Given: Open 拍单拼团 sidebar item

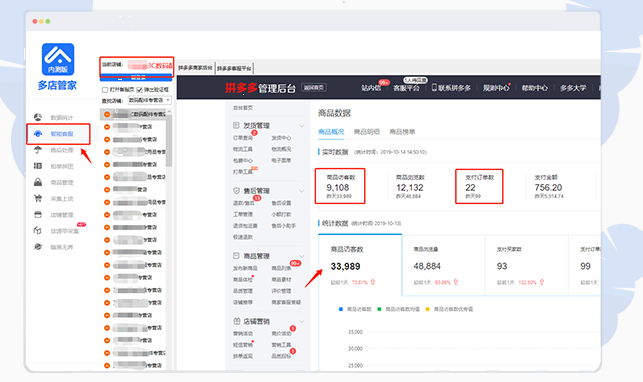Looking at the screenshot, I should 62,166.
